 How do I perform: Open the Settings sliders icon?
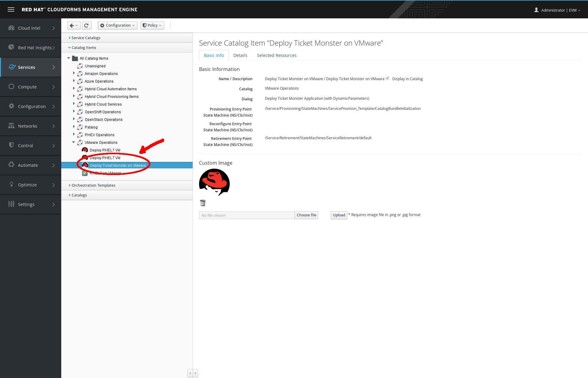(11, 204)
